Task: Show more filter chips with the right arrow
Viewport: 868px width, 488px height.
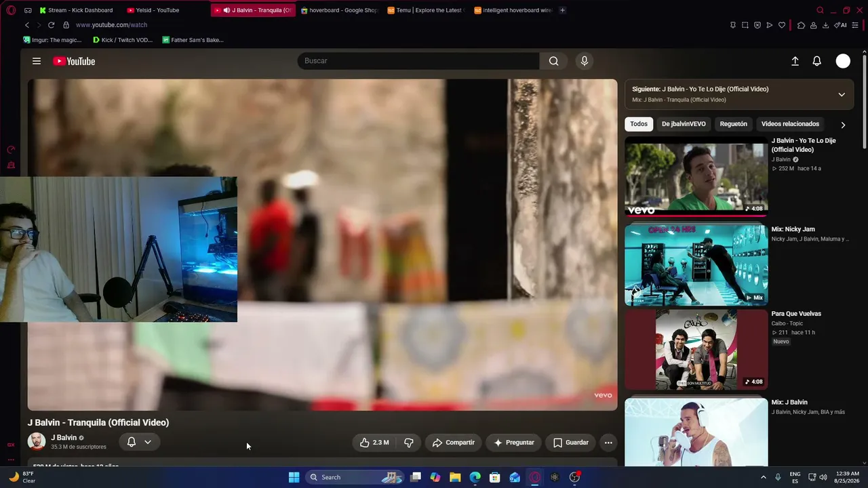Action: (843, 125)
